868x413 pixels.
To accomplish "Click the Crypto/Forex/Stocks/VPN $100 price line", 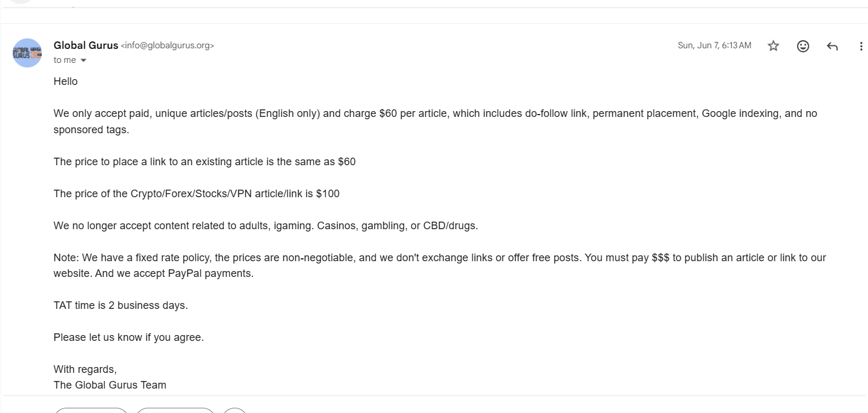I will click(197, 194).
